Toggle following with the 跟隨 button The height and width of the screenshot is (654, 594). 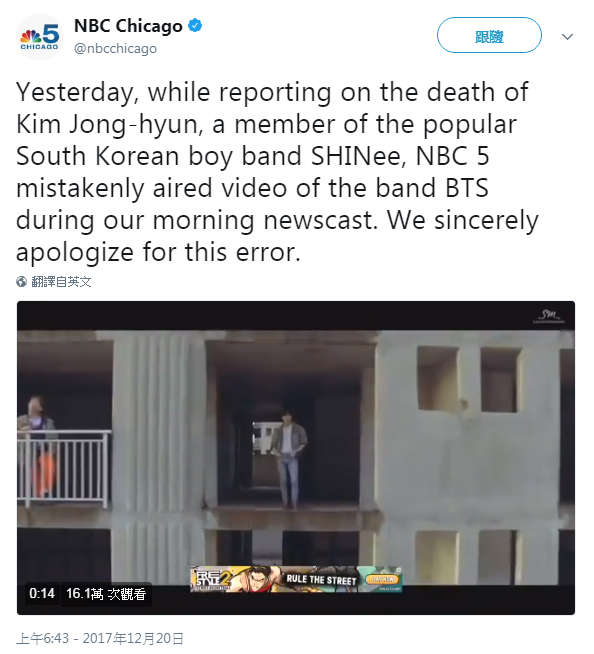pos(489,35)
